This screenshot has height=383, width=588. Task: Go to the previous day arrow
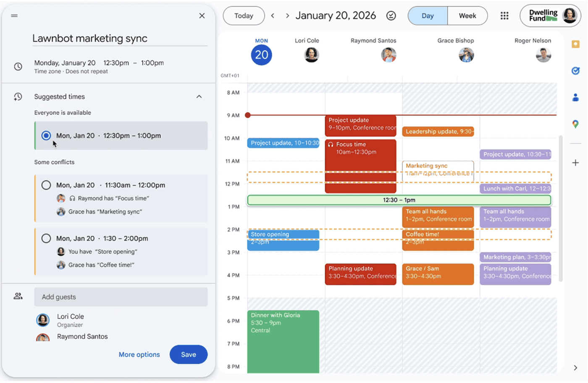(273, 16)
